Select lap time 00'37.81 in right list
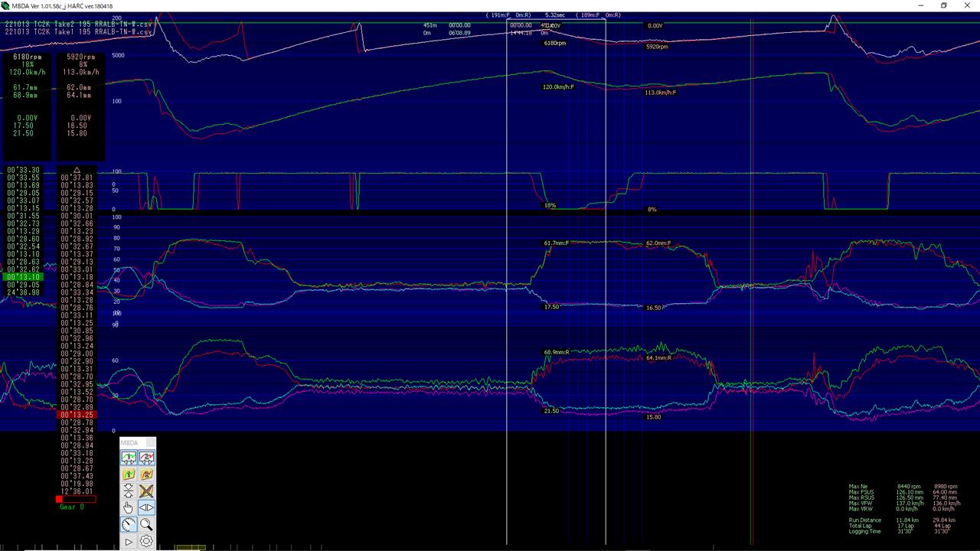 pos(77,178)
